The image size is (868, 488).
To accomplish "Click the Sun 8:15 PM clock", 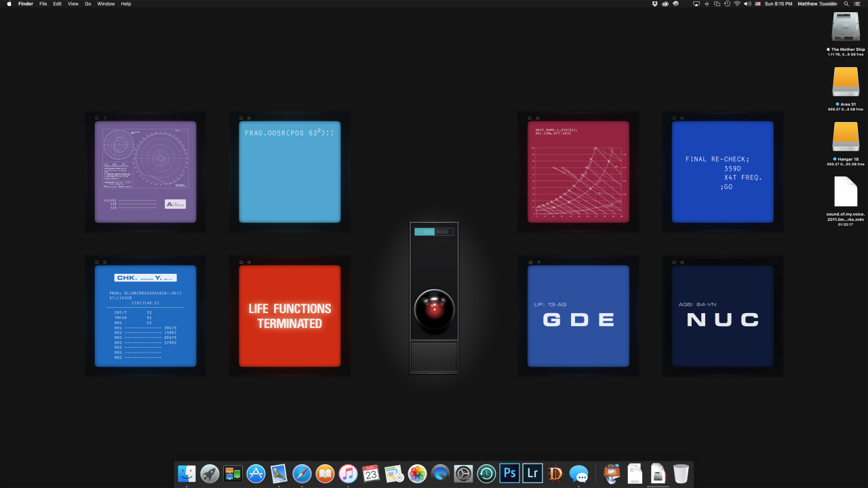I will point(778,3).
